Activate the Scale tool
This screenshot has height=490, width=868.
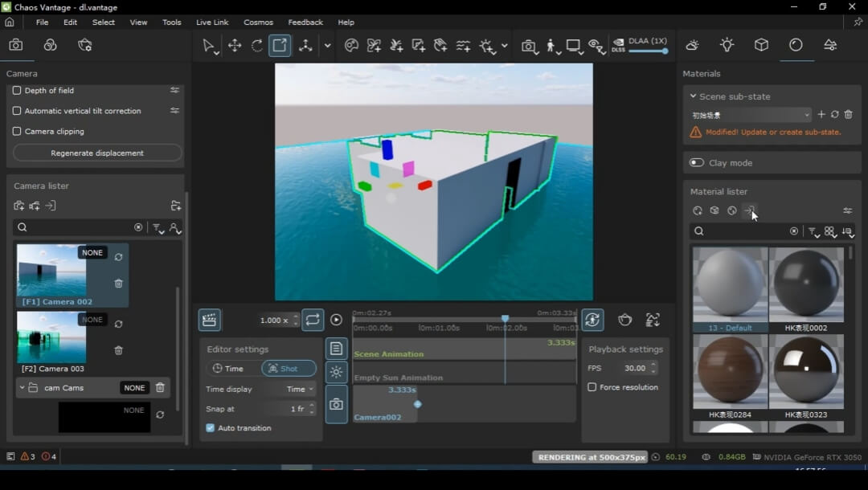click(280, 45)
